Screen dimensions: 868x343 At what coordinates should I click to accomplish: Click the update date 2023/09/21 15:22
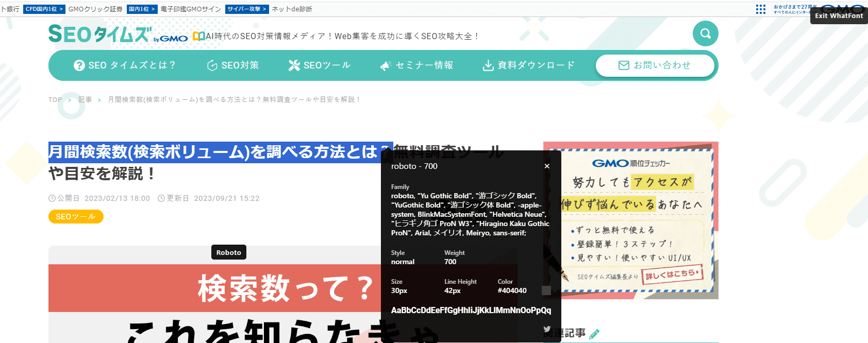[x=227, y=198]
